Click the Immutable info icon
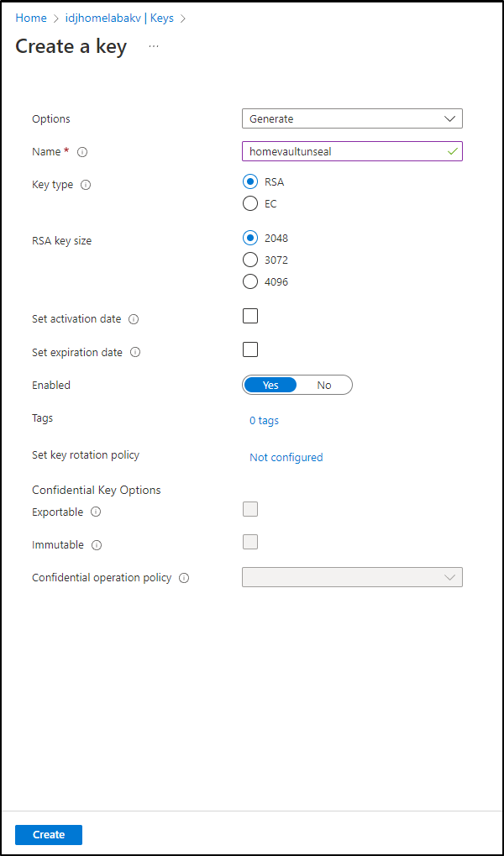 (97, 545)
